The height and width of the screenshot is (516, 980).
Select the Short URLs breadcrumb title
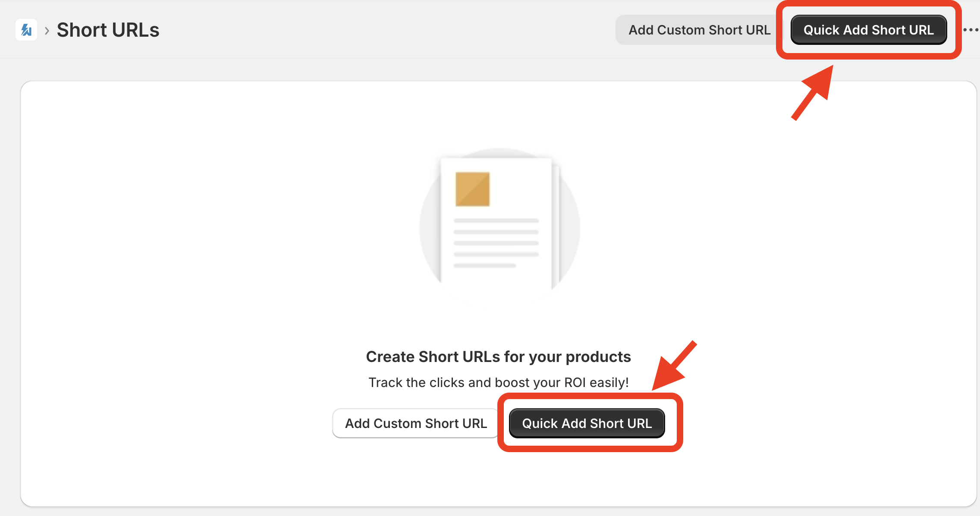coord(108,29)
